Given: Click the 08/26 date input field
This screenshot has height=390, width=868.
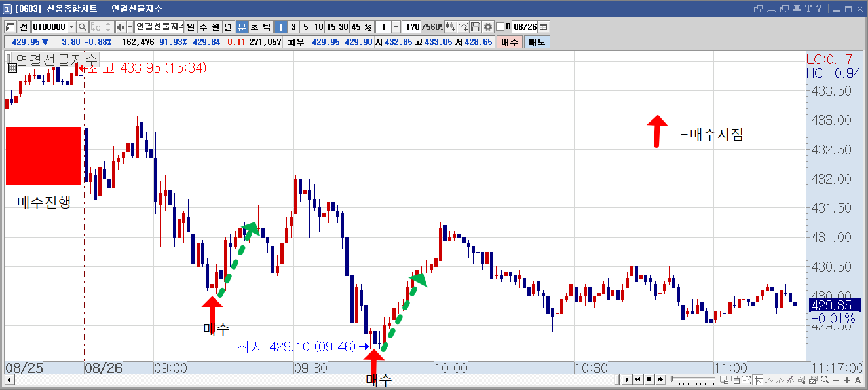Looking at the screenshot, I should (x=525, y=27).
